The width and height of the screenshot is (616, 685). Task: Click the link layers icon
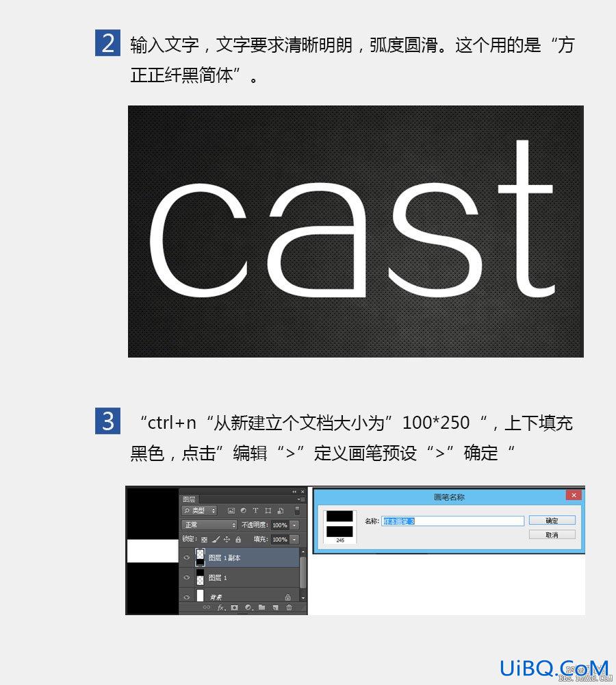click(x=207, y=607)
